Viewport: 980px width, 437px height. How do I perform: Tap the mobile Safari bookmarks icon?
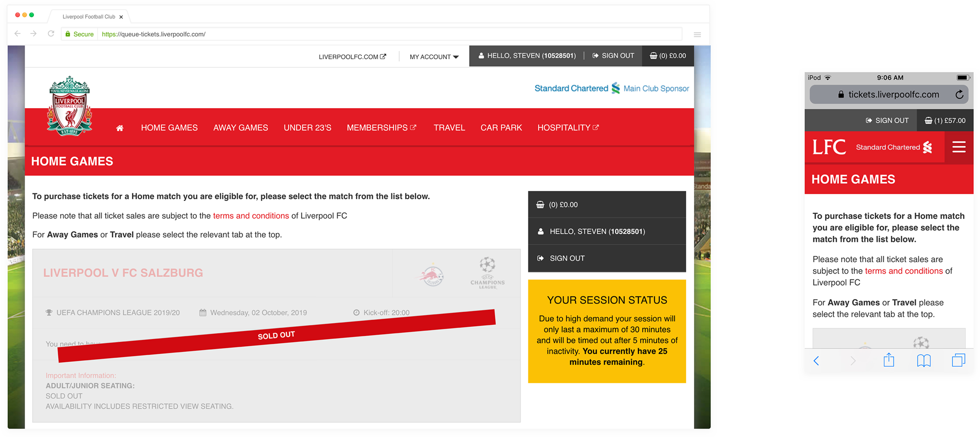923,360
